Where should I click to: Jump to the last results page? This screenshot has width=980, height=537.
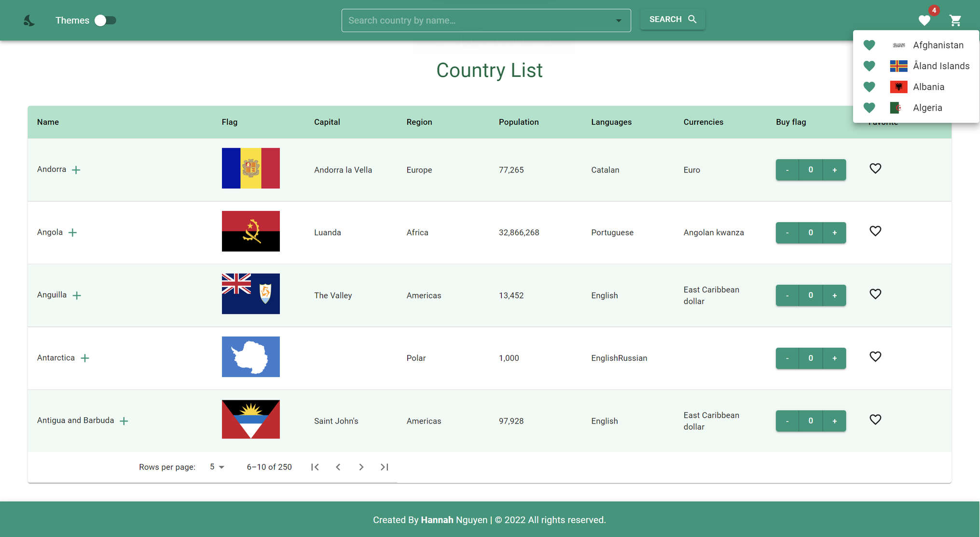click(x=385, y=467)
